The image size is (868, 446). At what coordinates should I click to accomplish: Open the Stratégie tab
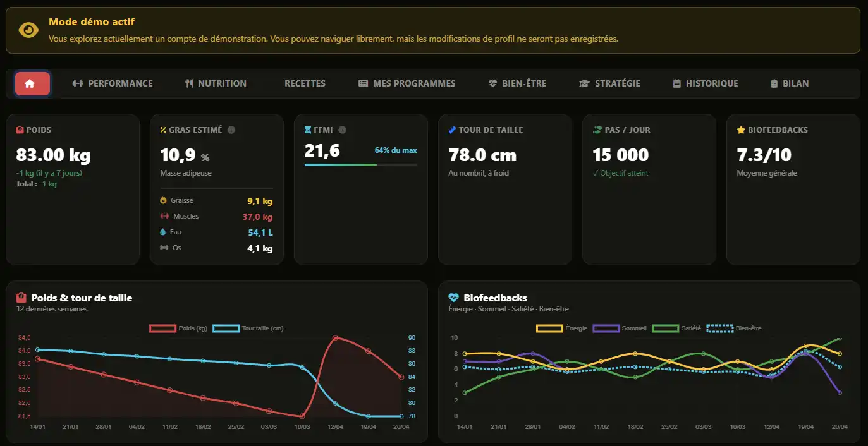(609, 83)
